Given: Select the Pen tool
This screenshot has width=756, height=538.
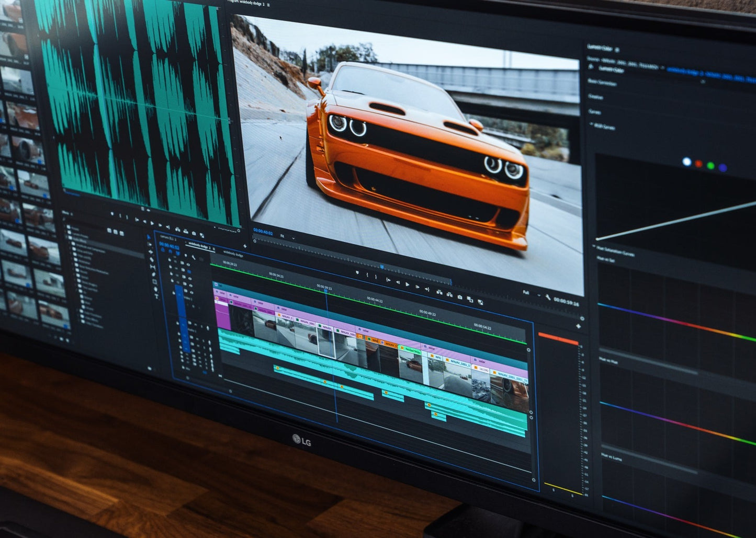Looking at the screenshot, I should (x=153, y=274).
